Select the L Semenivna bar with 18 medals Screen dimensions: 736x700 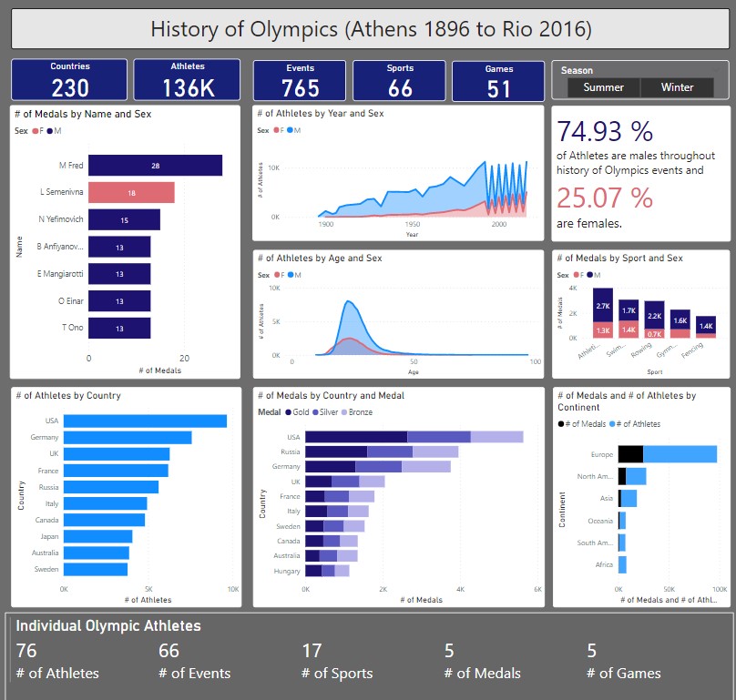(131, 193)
